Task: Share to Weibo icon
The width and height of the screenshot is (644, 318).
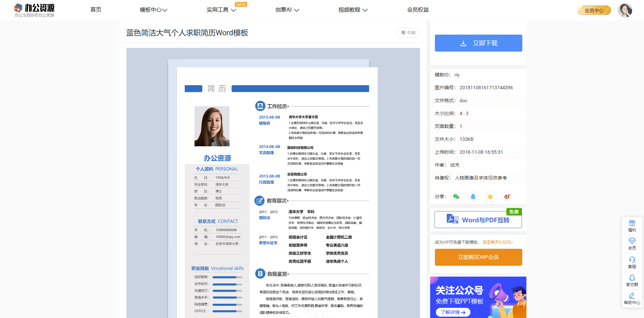Action: (x=507, y=197)
